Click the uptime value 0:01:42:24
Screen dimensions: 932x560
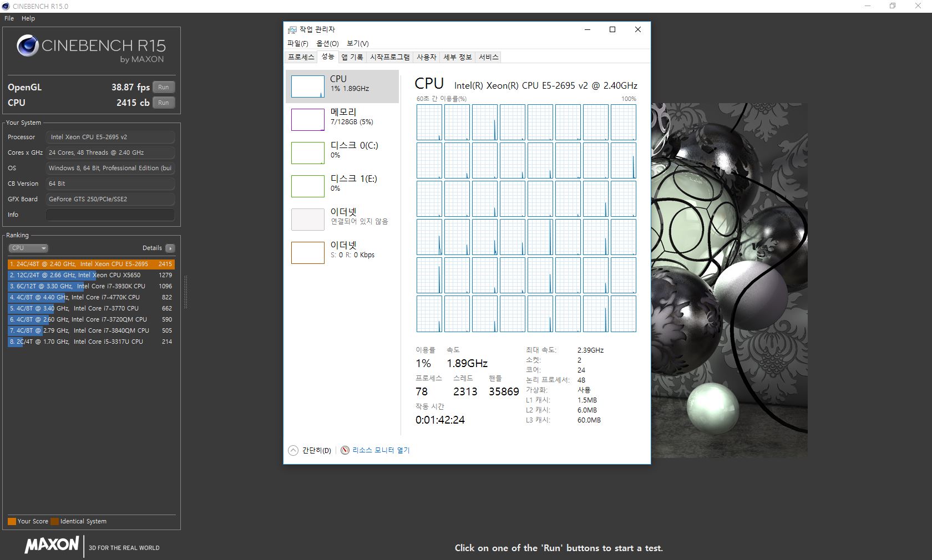click(440, 420)
